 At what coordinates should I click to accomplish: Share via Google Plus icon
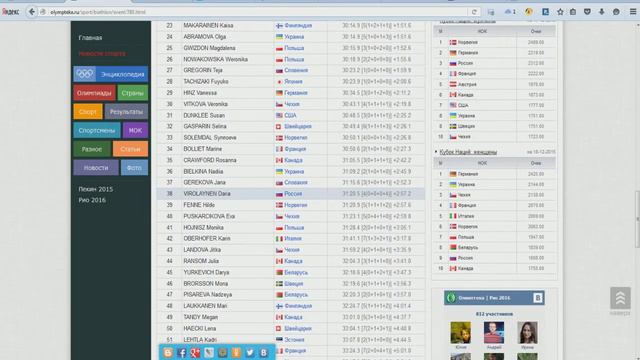tap(195, 353)
